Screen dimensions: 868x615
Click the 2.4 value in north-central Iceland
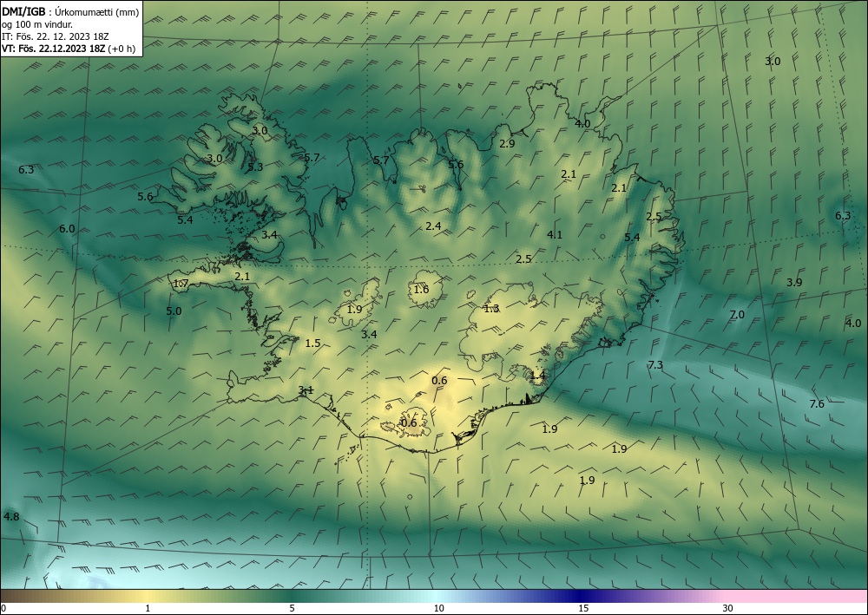(433, 226)
